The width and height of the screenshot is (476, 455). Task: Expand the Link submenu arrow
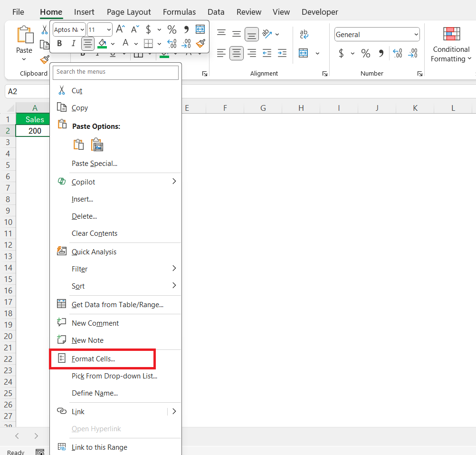(174, 411)
